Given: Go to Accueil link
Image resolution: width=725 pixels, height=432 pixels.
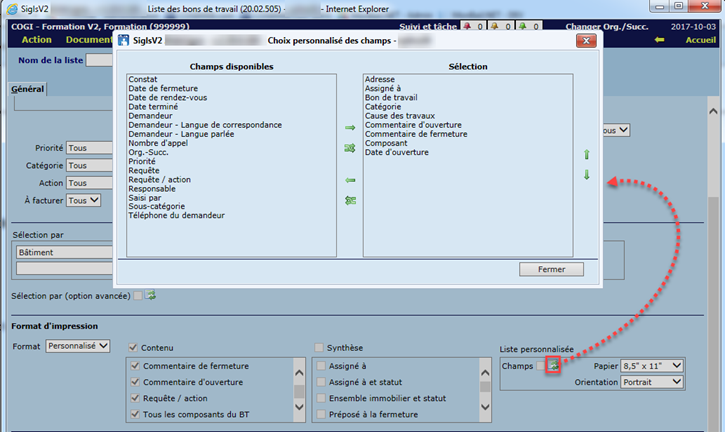Looking at the screenshot, I should click(x=700, y=40).
